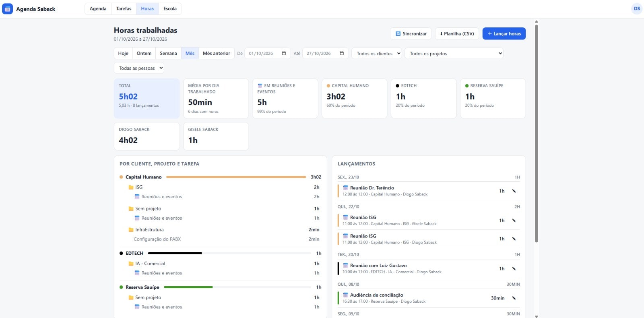Click the Gisele Saback 1h card
This screenshot has width=644, height=318.
(x=216, y=136)
